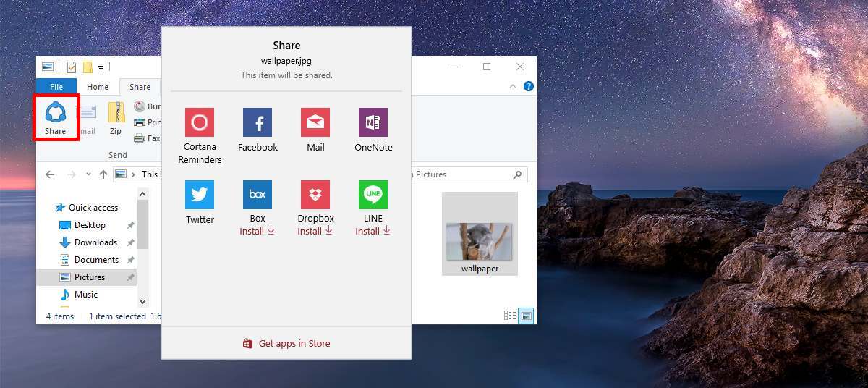Close the File Explorer window
The height and width of the screenshot is (388, 868).
click(x=520, y=67)
